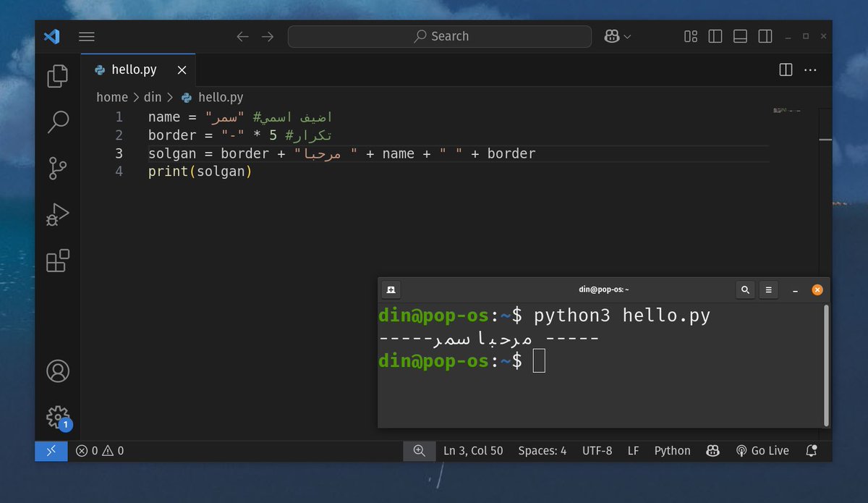Start server with Go Live

762,450
